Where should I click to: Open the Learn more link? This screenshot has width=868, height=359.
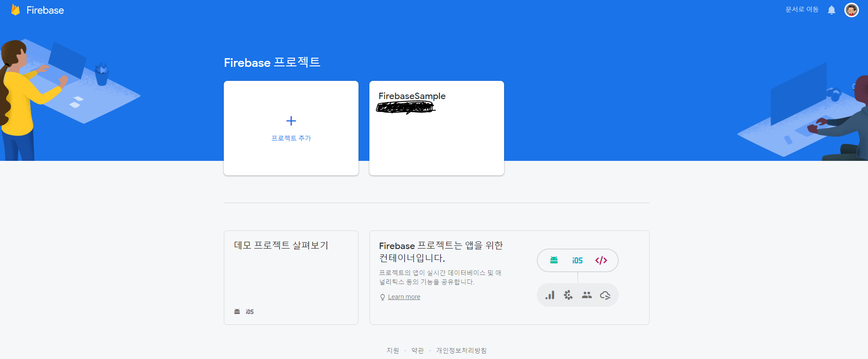click(x=404, y=297)
